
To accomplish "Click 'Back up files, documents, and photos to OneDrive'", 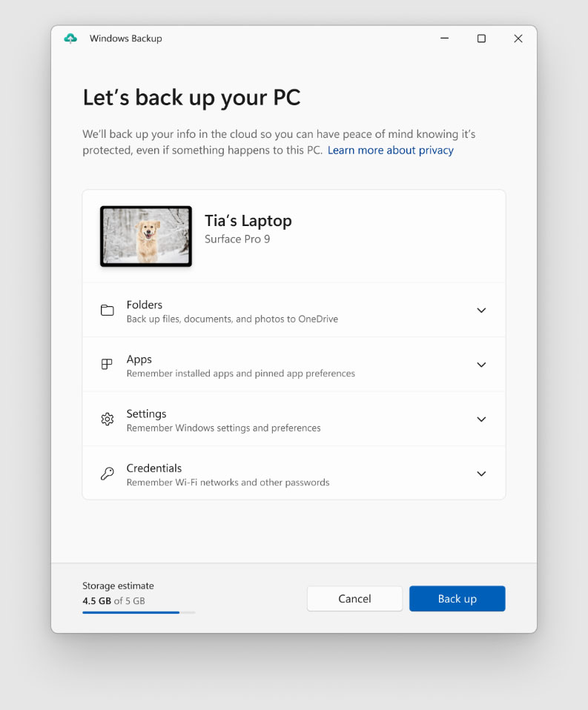I will [232, 319].
